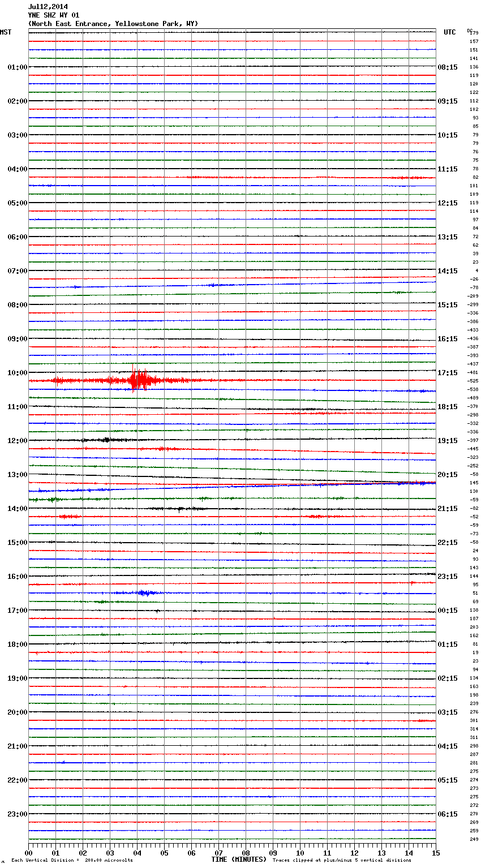This screenshot has height=868, width=481.
Task: Select the 09:00 MST hour label
Action: pyautogui.click(x=18, y=339)
